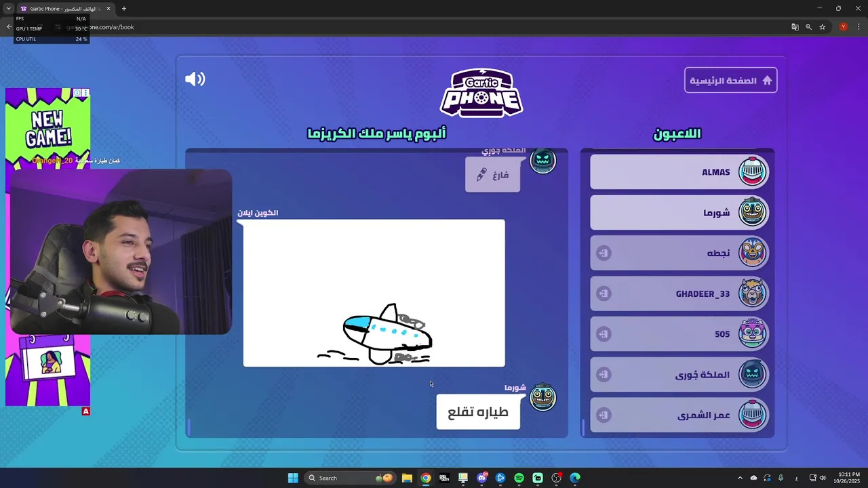
Task: Click the airplane drawing in the album
Action: tap(374, 293)
